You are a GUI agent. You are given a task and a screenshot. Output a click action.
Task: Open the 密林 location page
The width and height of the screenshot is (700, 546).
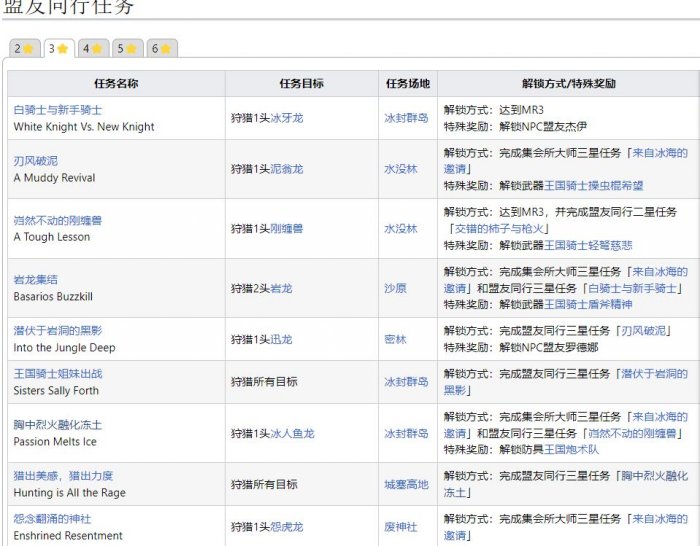click(x=395, y=340)
